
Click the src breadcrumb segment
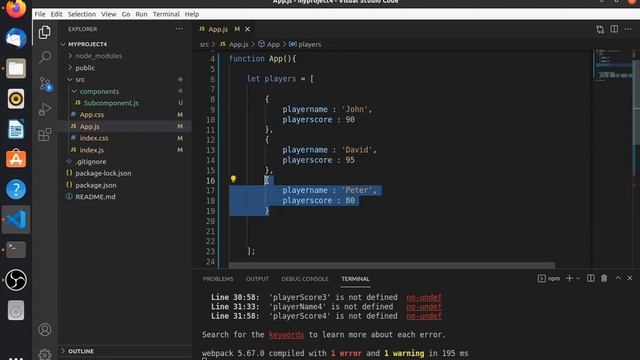(204, 44)
